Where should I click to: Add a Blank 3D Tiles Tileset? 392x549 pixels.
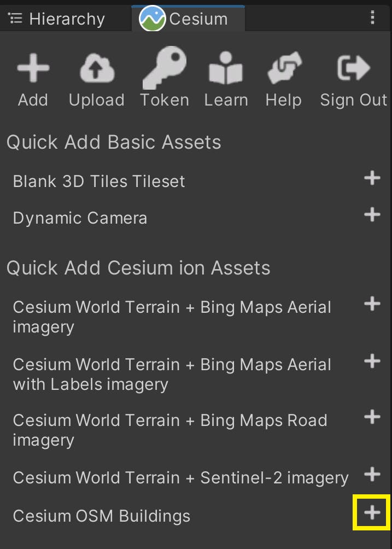click(372, 178)
